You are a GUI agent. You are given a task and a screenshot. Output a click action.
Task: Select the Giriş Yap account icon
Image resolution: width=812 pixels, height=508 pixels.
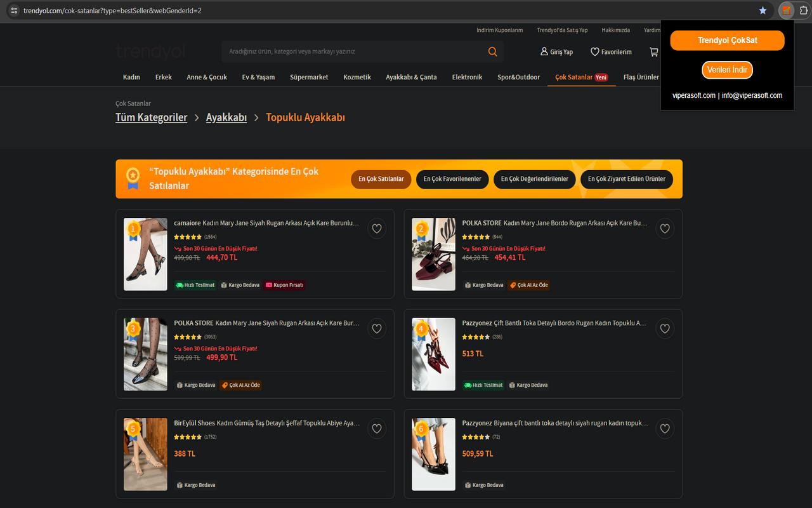(x=544, y=51)
